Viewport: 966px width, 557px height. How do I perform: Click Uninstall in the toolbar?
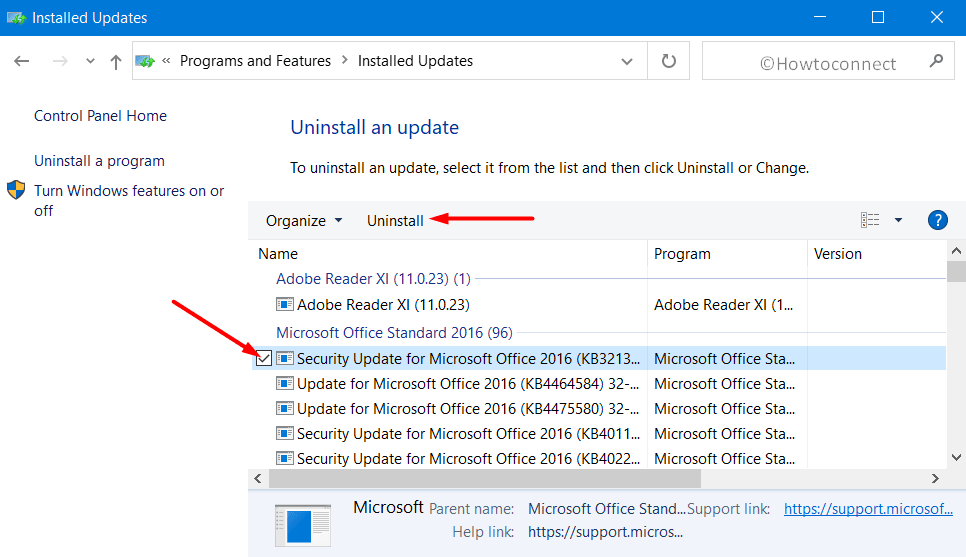point(395,221)
